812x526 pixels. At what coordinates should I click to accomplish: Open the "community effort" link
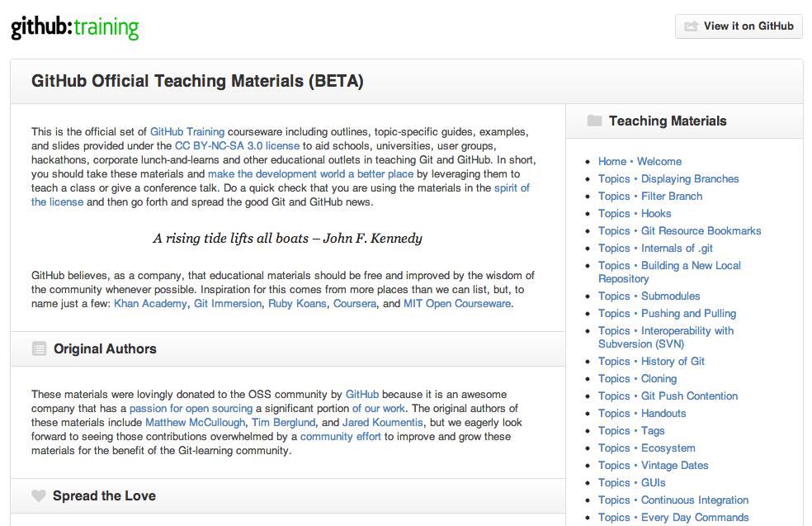[x=341, y=436]
